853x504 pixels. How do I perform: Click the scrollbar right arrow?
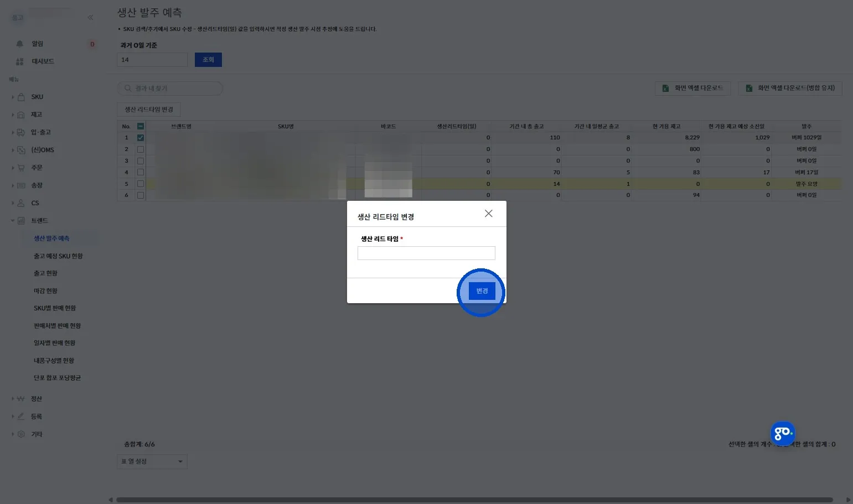click(848, 500)
